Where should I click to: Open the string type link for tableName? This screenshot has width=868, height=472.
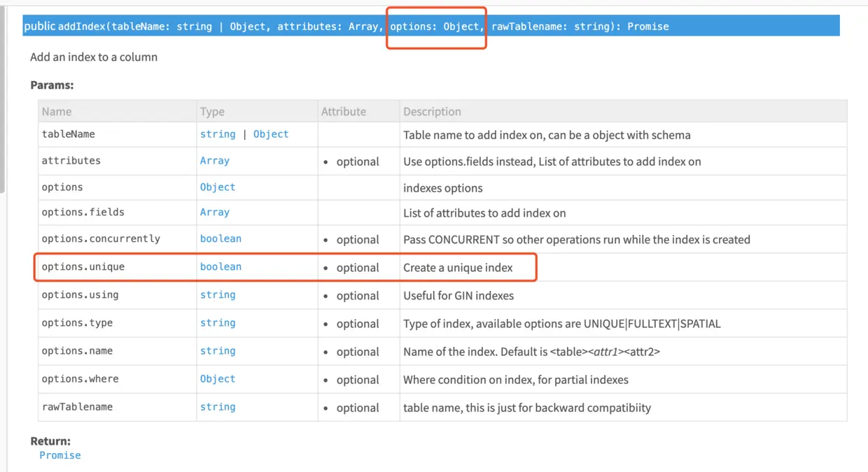(x=218, y=134)
